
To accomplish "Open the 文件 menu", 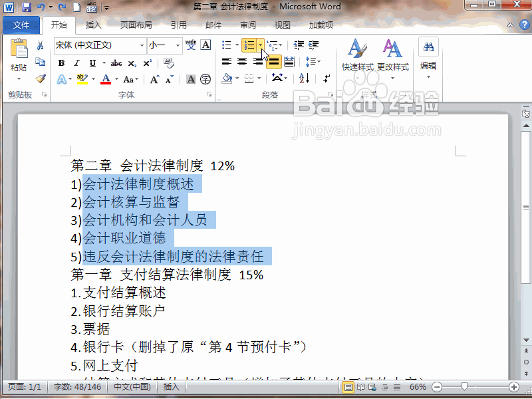I will click(21, 25).
